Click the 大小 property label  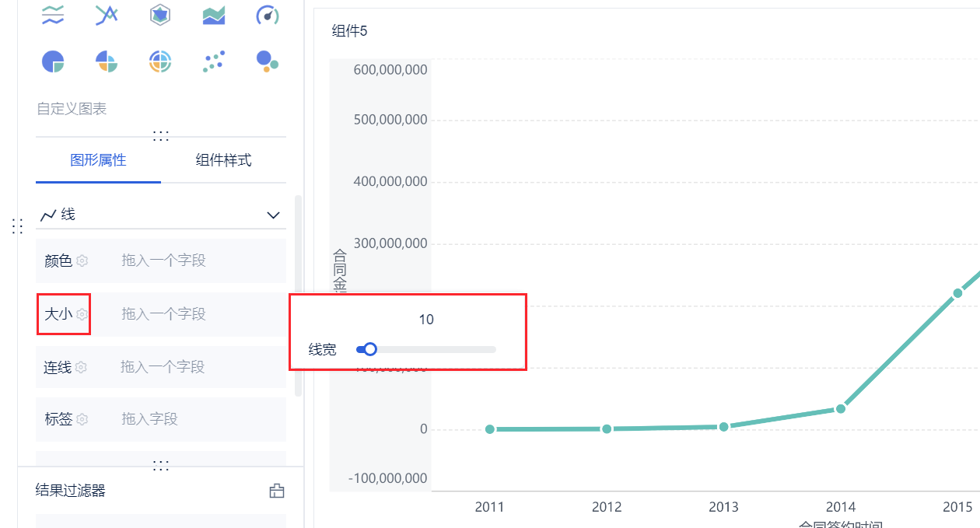[x=58, y=314]
